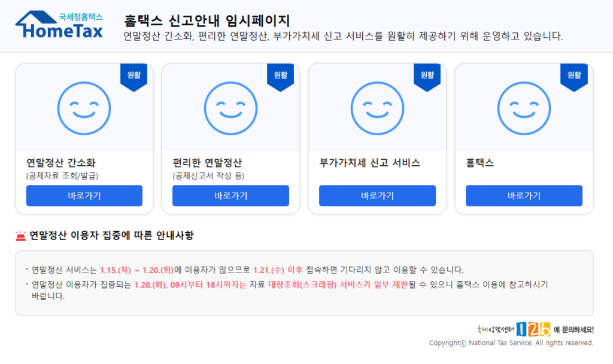Image resolution: width=613 pixels, height=364 pixels.
Task: Click the National Tax Service copyright text
Action: [511, 343]
